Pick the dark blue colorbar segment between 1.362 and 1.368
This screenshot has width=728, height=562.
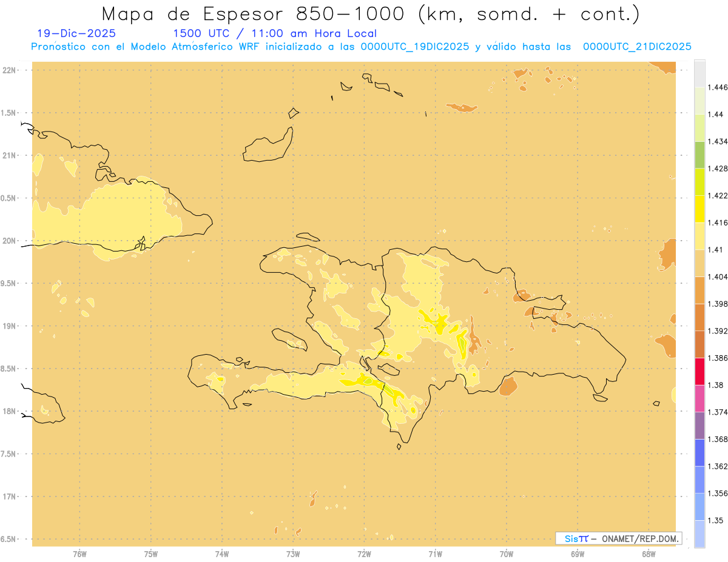(x=699, y=452)
